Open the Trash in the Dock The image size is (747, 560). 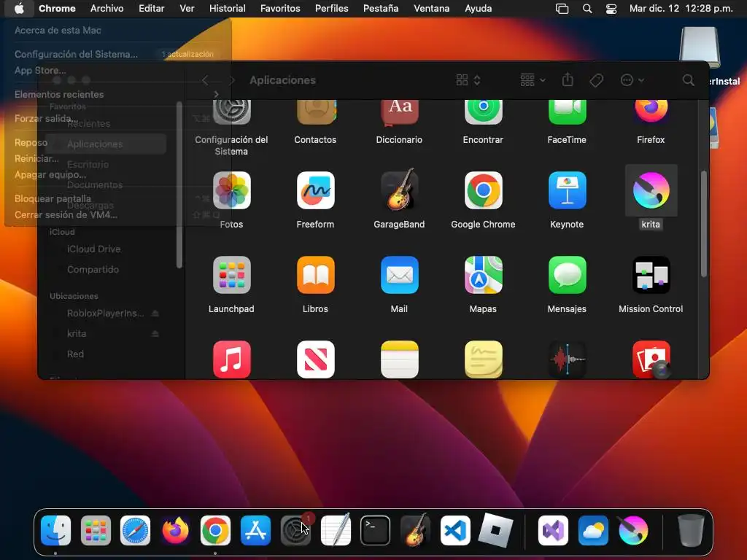691,530
